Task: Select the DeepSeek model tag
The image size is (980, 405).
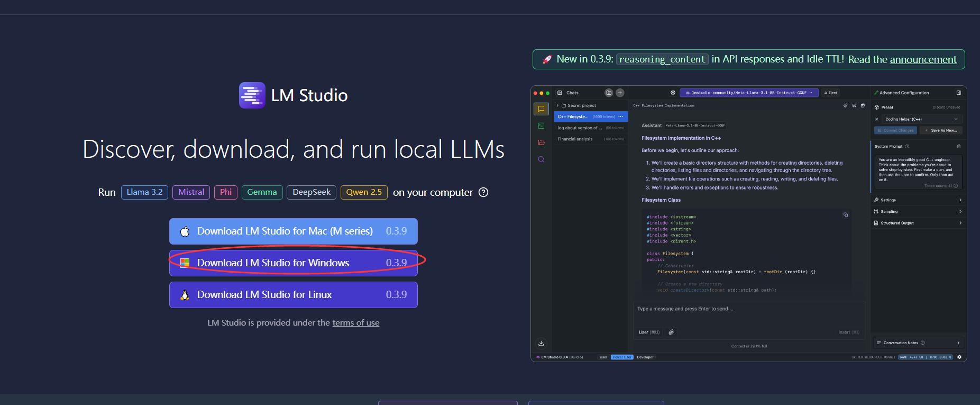Action: 312,192
